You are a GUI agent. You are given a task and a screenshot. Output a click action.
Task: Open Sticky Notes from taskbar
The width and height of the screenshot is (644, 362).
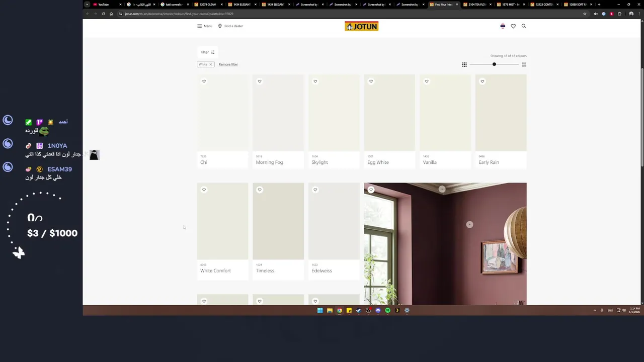click(349, 310)
